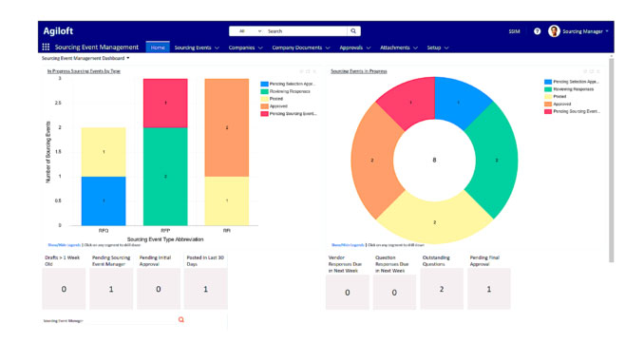Open the Approvals menu
This screenshot has height=362, width=644.
pyautogui.click(x=355, y=48)
